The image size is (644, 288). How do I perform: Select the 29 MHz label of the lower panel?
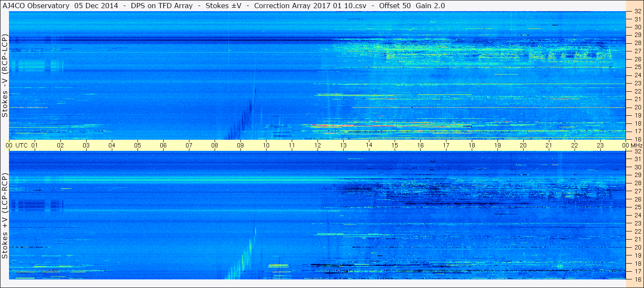[x=637, y=175]
